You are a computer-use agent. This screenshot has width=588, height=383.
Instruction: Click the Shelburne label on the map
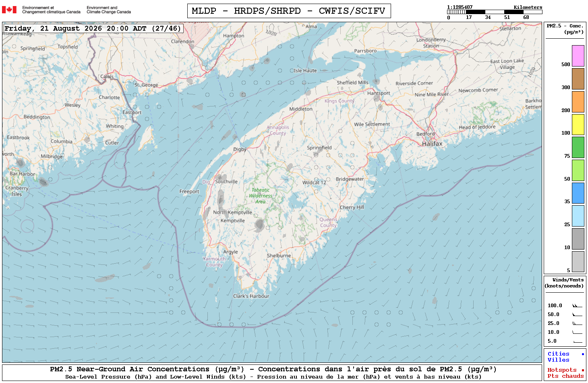pyautogui.click(x=279, y=256)
